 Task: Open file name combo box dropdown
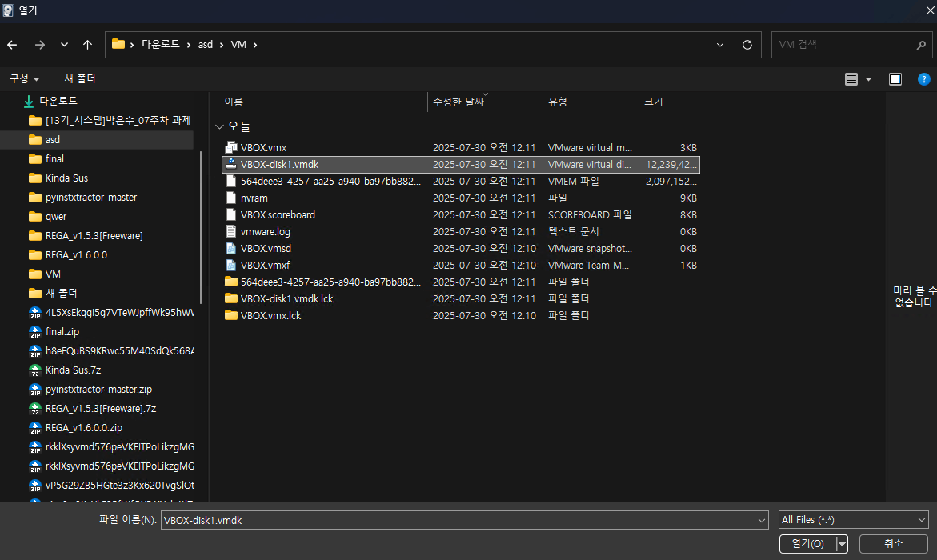(761, 521)
